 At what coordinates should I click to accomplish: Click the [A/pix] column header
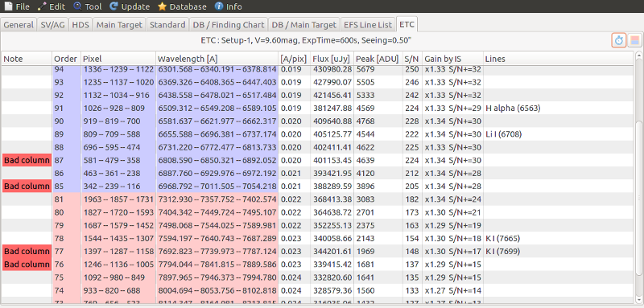click(x=294, y=59)
